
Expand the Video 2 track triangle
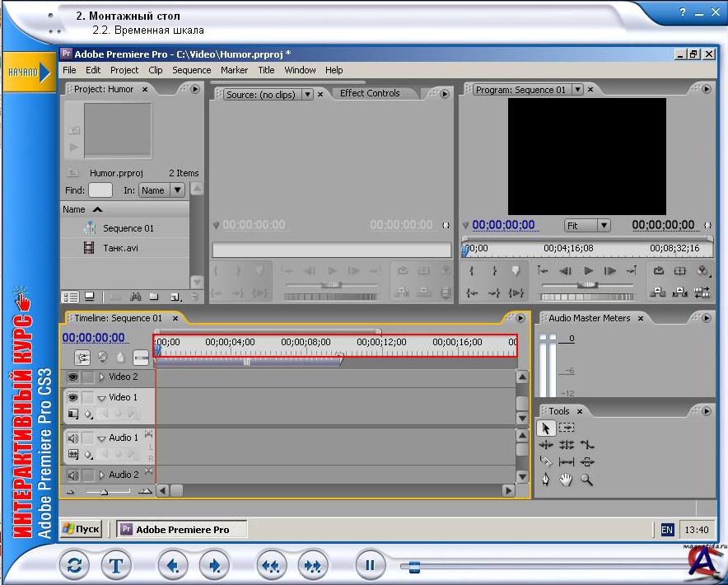[x=102, y=377]
